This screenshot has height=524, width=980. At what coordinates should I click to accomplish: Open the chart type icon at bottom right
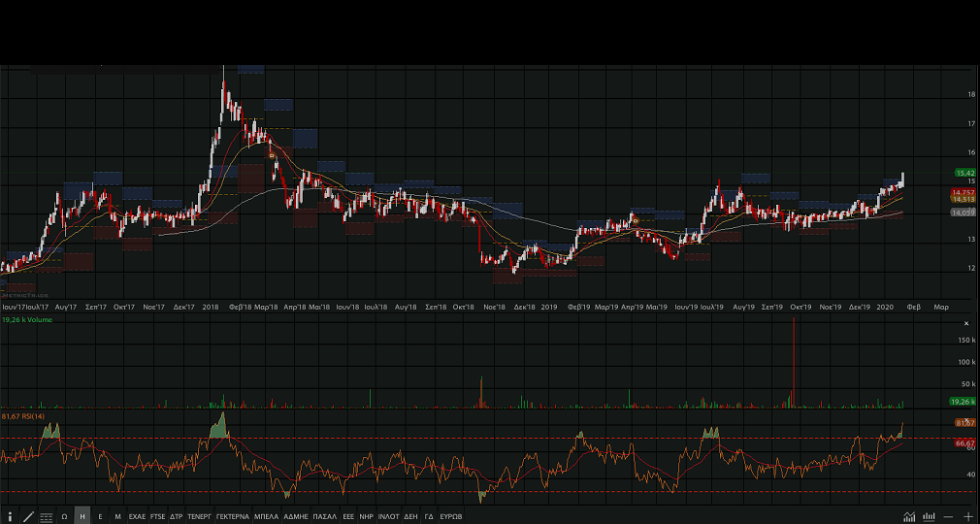point(909,516)
